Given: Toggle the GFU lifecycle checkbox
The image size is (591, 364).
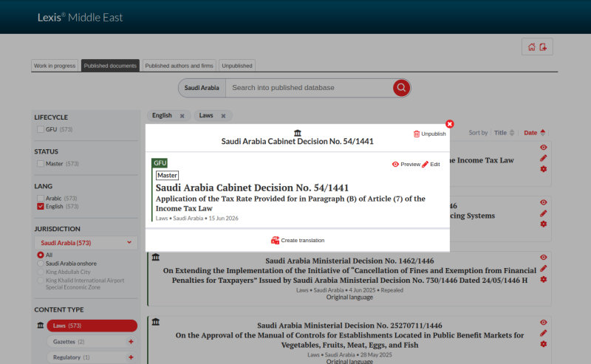Looking at the screenshot, I should [41, 129].
